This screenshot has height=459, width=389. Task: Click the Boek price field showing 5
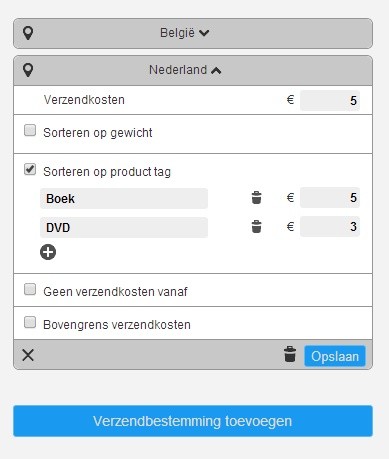(x=330, y=198)
